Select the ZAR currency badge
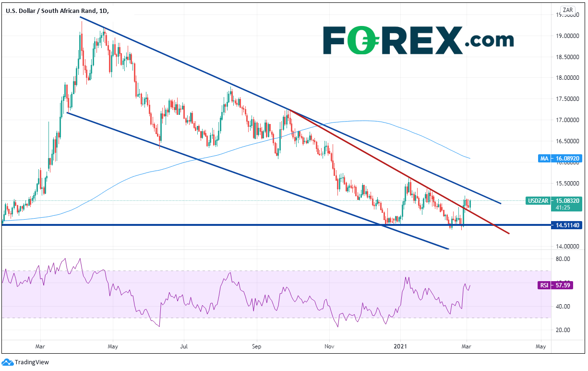The image size is (588, 371). click(x=568, y=10)
